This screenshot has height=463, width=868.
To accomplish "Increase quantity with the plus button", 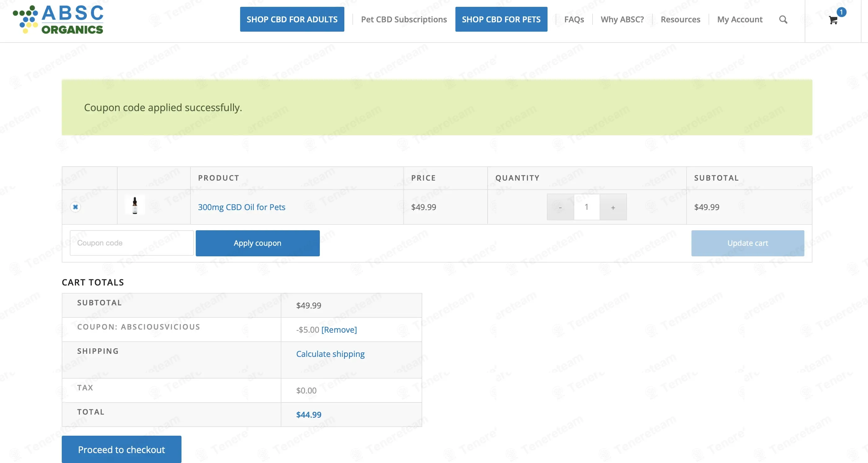I will click(x=613, y=207).
